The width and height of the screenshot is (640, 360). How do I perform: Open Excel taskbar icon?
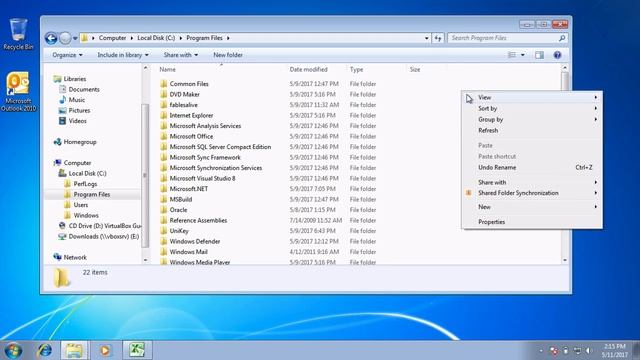click(x=137, y=350)
